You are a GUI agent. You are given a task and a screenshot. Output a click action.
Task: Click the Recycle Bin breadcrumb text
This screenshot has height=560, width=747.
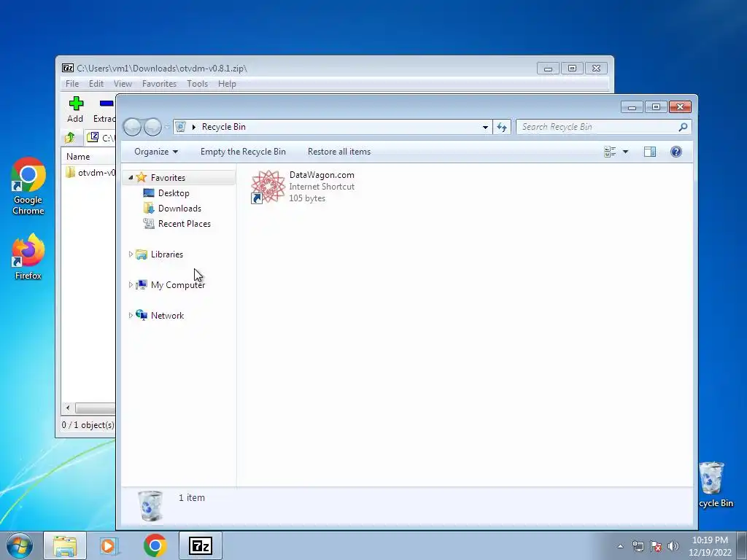[x=223, y=127]
